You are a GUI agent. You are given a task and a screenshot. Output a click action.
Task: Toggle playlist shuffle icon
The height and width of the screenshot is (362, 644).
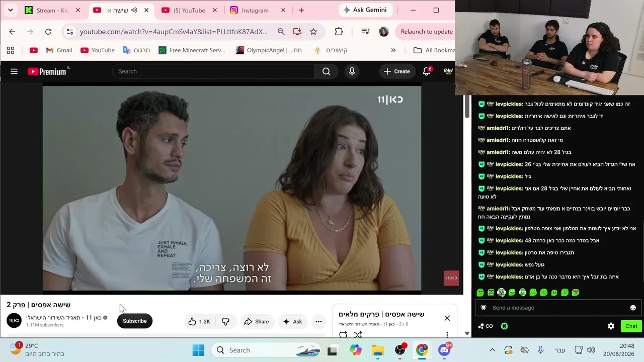[x=358, y=334]
